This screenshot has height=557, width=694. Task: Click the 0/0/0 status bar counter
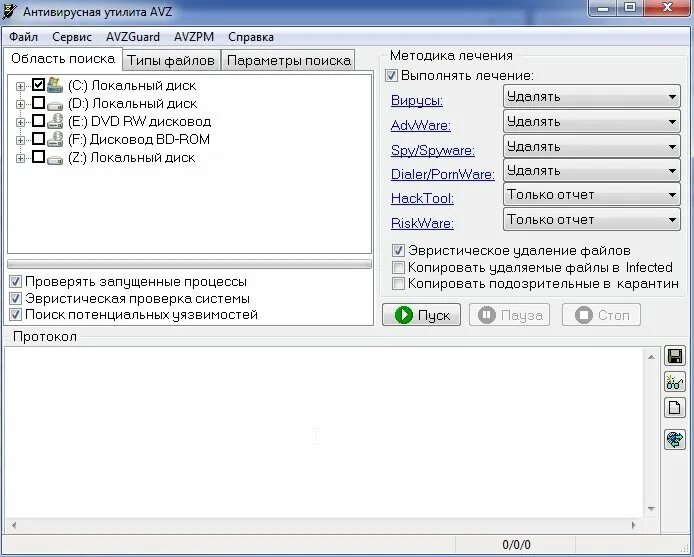pyautogui.click(x=516, y=545)
